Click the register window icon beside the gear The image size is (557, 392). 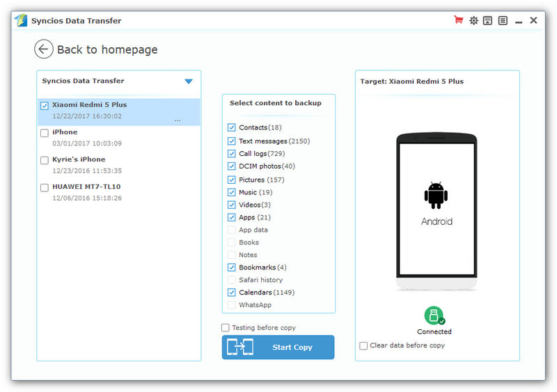pyautogui.click(x=488, y=21)
